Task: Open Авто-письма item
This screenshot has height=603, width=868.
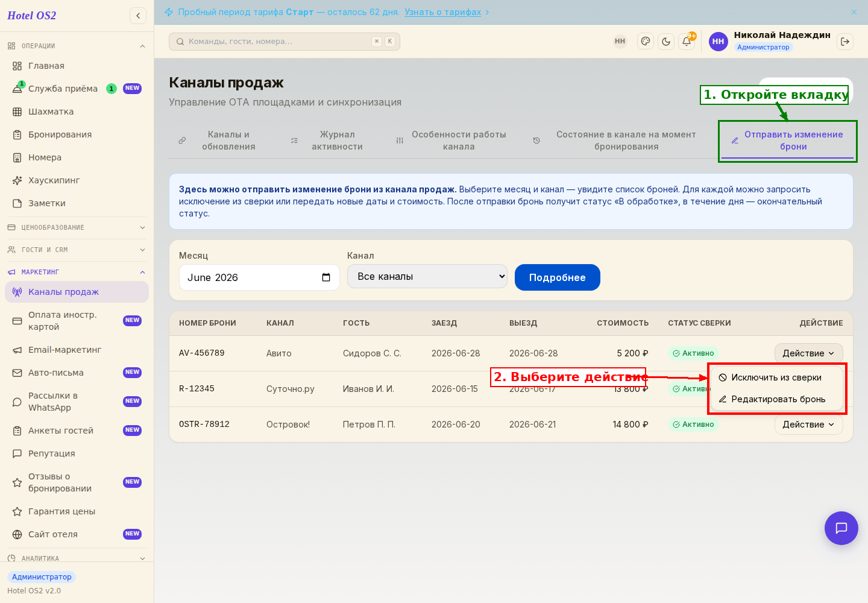Action: pyautogui.click(x=77, y=373)
